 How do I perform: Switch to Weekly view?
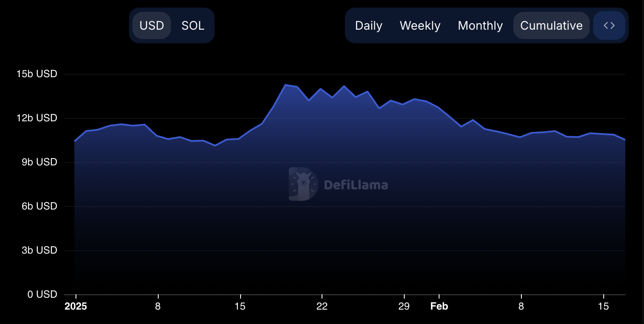tap(420, 26)
